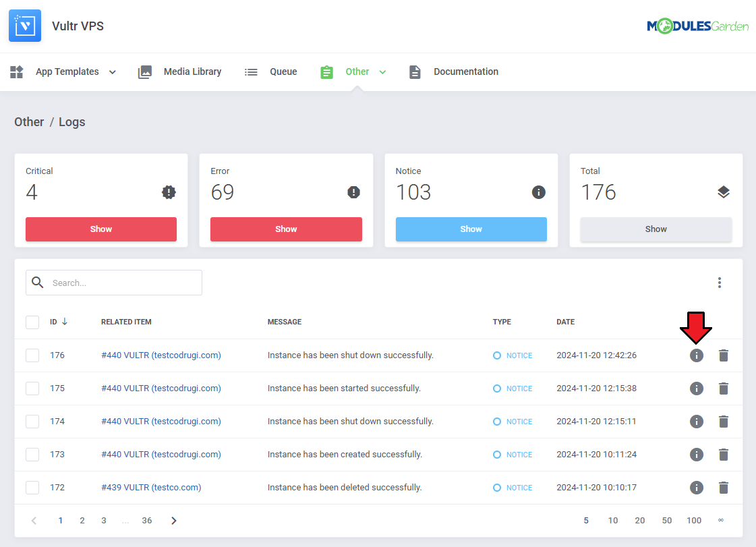Screen dimensions: 756x547
Task: Open related item link for log 176
Action: [x=161, y=355]
